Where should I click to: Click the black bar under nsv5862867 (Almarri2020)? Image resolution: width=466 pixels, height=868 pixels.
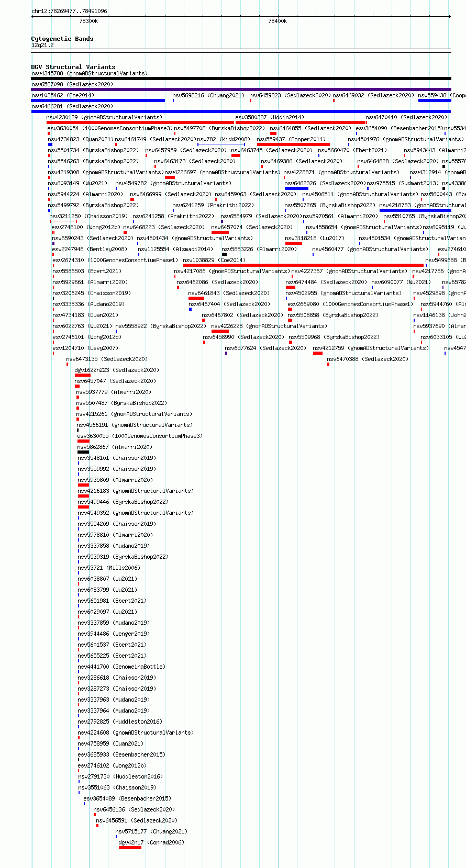coord(83,452)
